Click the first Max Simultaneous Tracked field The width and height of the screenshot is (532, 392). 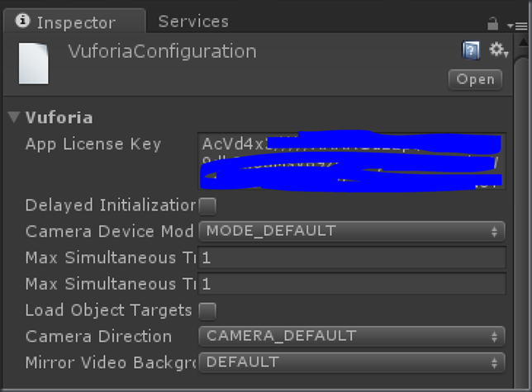click(352, 257)
